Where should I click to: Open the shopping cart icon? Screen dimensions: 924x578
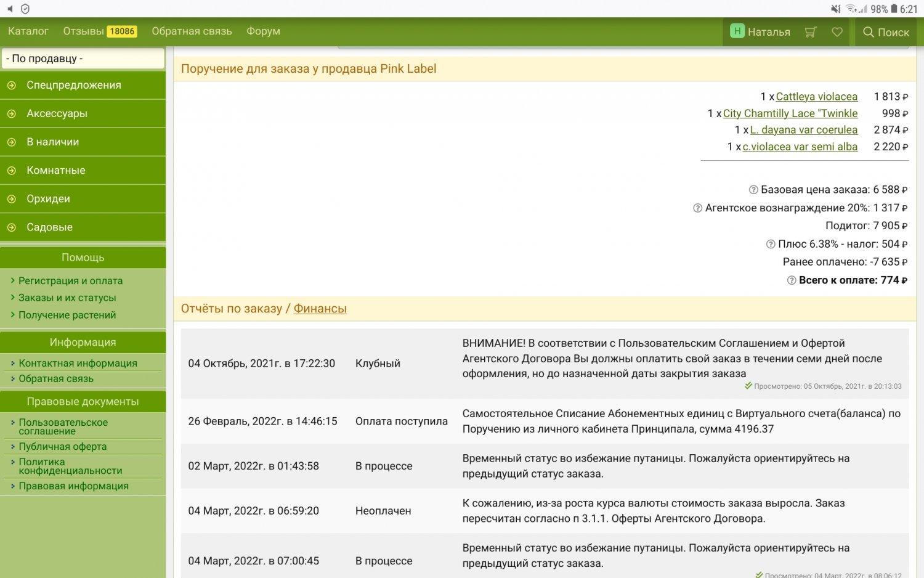click(811, 32)
